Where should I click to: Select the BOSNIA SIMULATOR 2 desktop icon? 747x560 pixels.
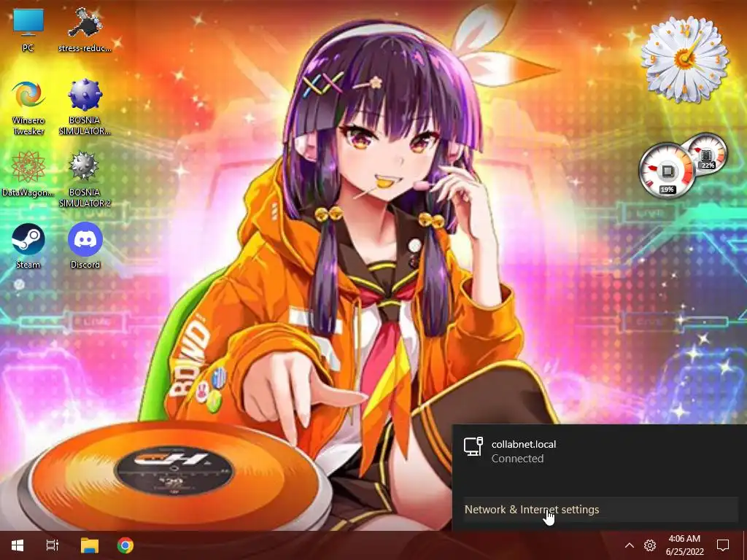click(x=85, y=180)
